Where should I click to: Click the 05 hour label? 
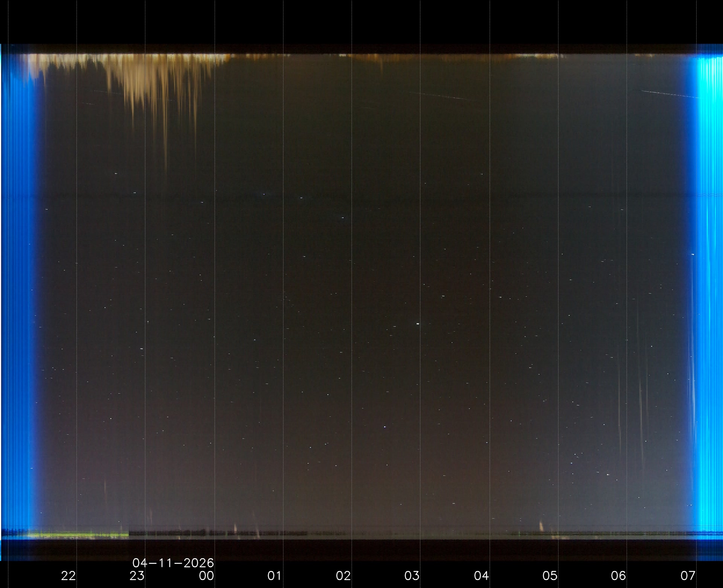tap(550, 576)
